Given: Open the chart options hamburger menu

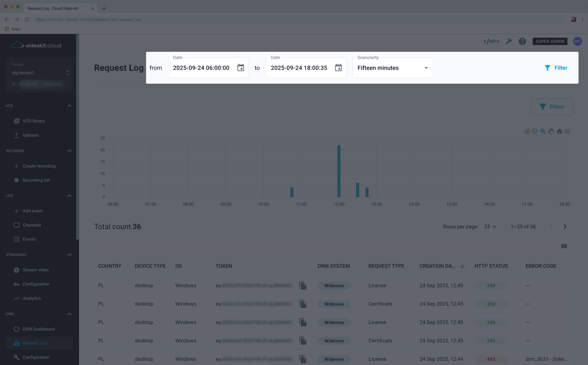Looking at the screenshot, I should tap(567, 131).
